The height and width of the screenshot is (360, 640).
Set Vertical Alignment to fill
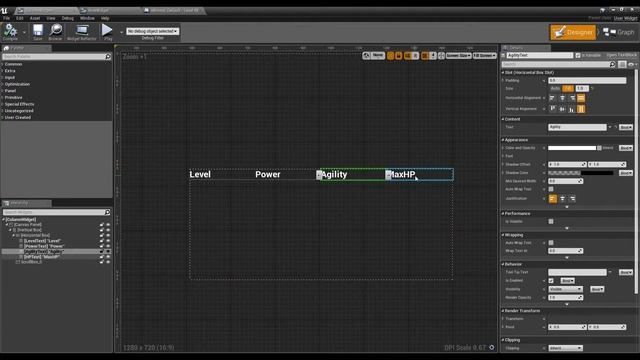(581, 109)
